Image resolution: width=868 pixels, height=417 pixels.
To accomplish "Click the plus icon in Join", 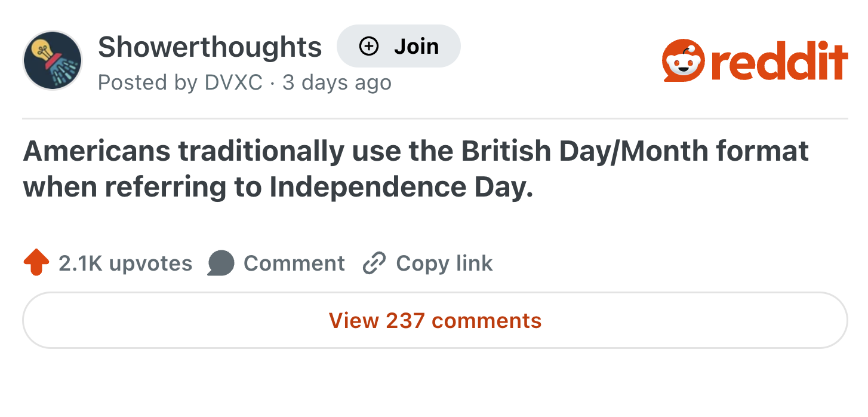I will [x=369, y=46].
